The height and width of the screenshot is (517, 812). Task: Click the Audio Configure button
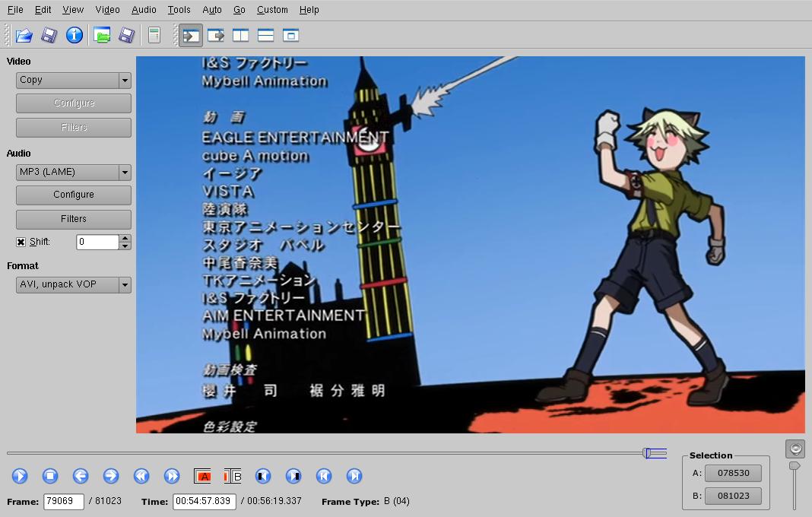click(x=74, y=195)
